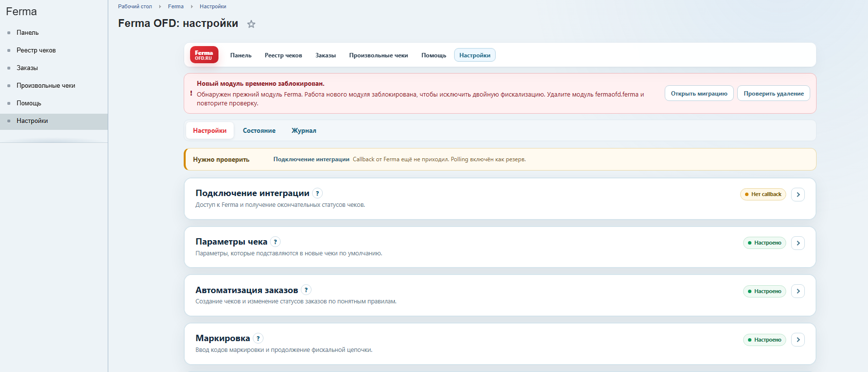Expand the Параметры чека section chevron

[x=798, y=243]
